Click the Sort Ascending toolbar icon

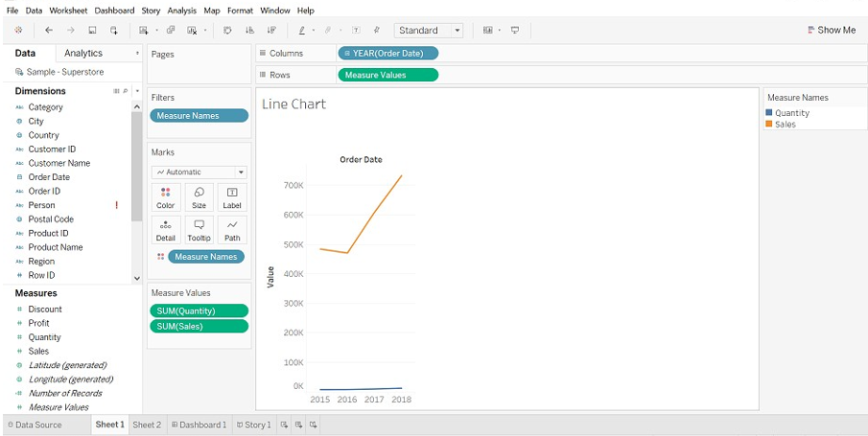point(249,30)
